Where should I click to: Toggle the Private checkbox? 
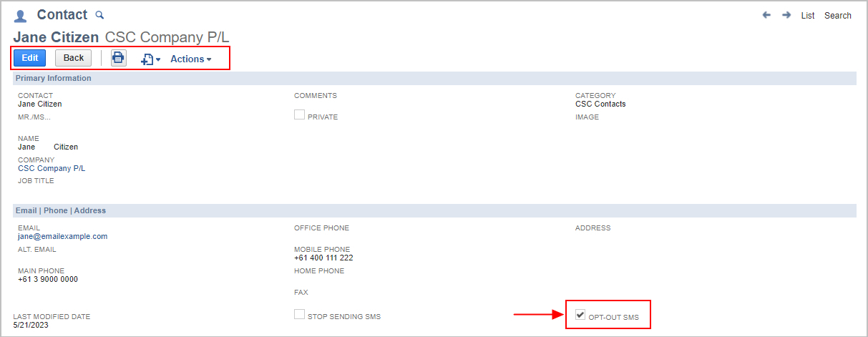[x=300, y=114]
